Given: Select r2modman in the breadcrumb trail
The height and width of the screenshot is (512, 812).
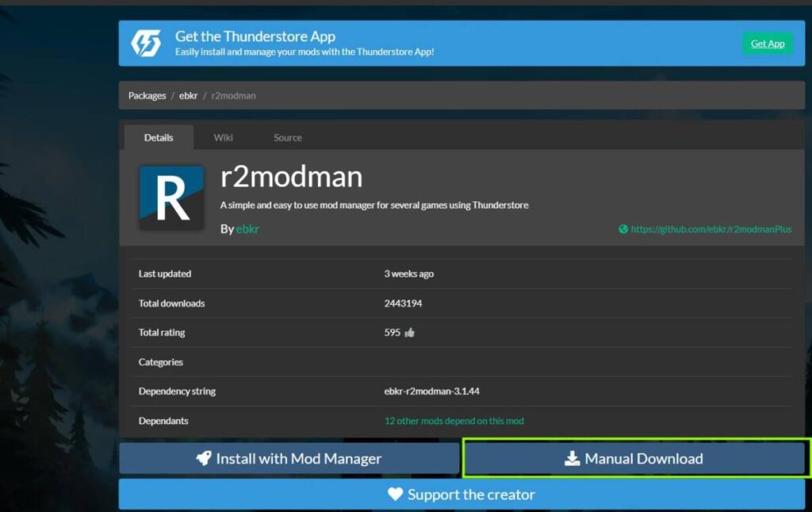Looking at the screenshot, I should (x=233, y=96).
